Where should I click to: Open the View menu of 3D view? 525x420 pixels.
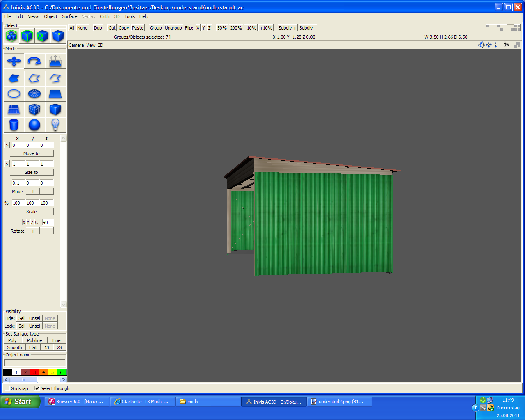point(91,45)
